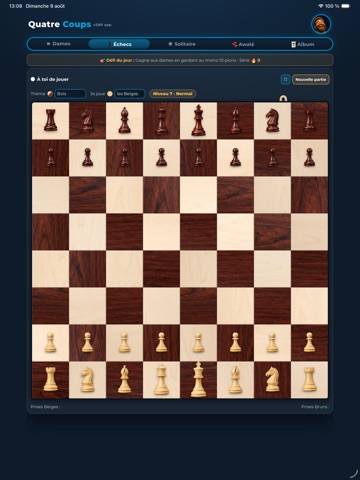Click the brown knight on b8
Screen dimensions: 360x480
pyautogui.click(x=87, y=121)
